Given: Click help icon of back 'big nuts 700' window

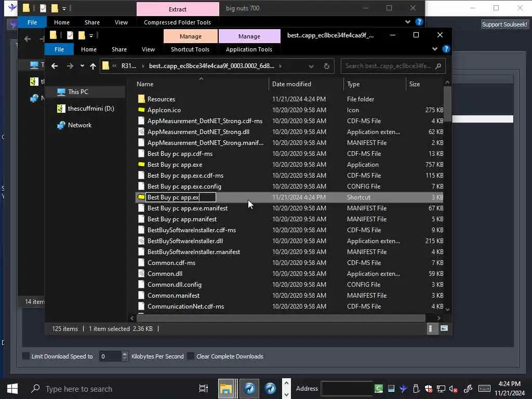Looking at the screenshot, I should pyautogui.click(x=419, y=22).
